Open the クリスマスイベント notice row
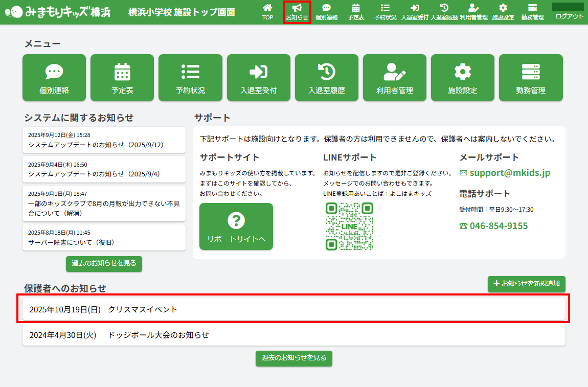This screenshot has height=387, width=588. coord(294,309)
